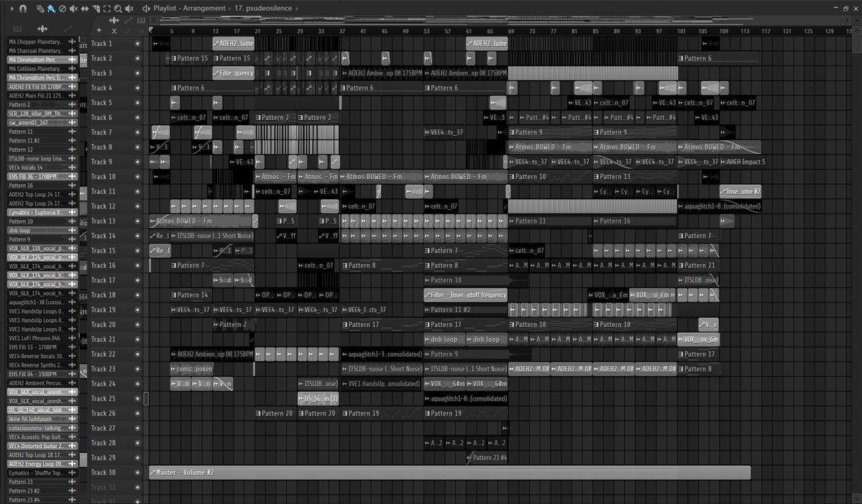Image resolution: width=862 pixels, height=504 pixels.
Task: Open the 17. psudeosilence pattern dropdown
Action: 263,8
